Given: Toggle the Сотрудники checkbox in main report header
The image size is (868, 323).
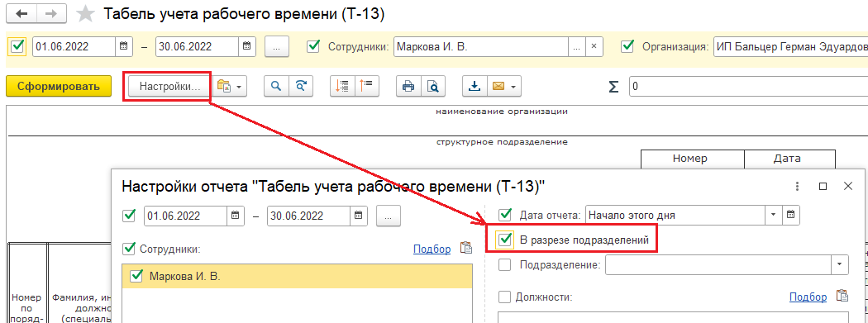Looking at the screenshot, I should [x=314, y=46].
